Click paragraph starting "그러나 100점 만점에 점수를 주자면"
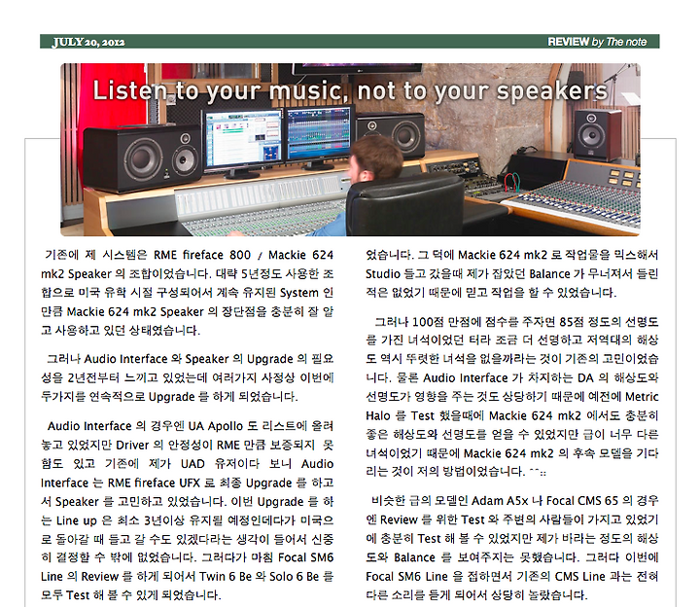The width and height of the screenshot is (700, 607). [x=512, y=397]
